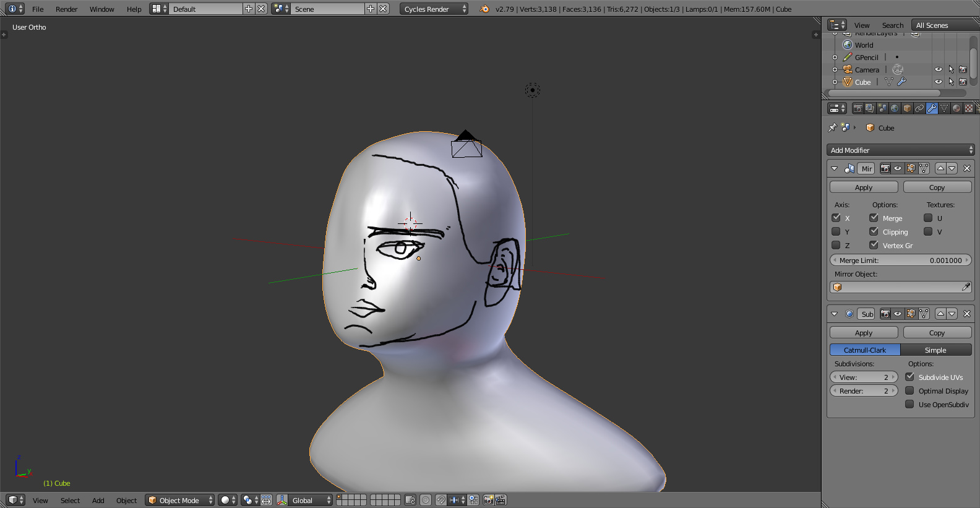Toggle Mirror modifier edit mode display
980x508 pixels.
(x=911, y=168)
